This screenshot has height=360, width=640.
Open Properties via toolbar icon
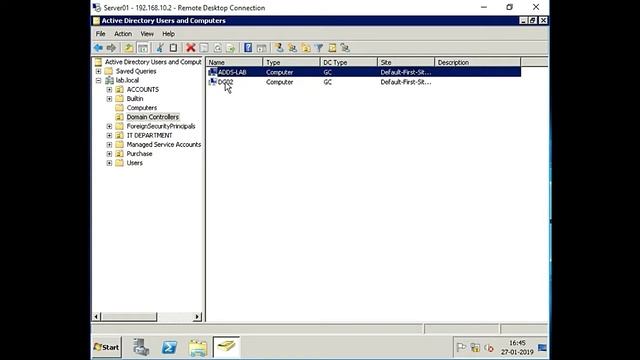[204, 48]
